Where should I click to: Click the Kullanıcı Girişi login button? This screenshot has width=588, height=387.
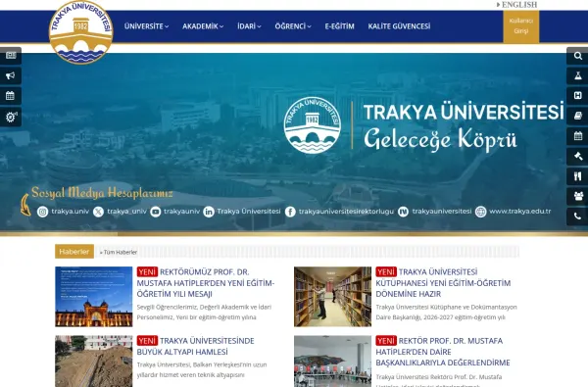coord(521,25)
